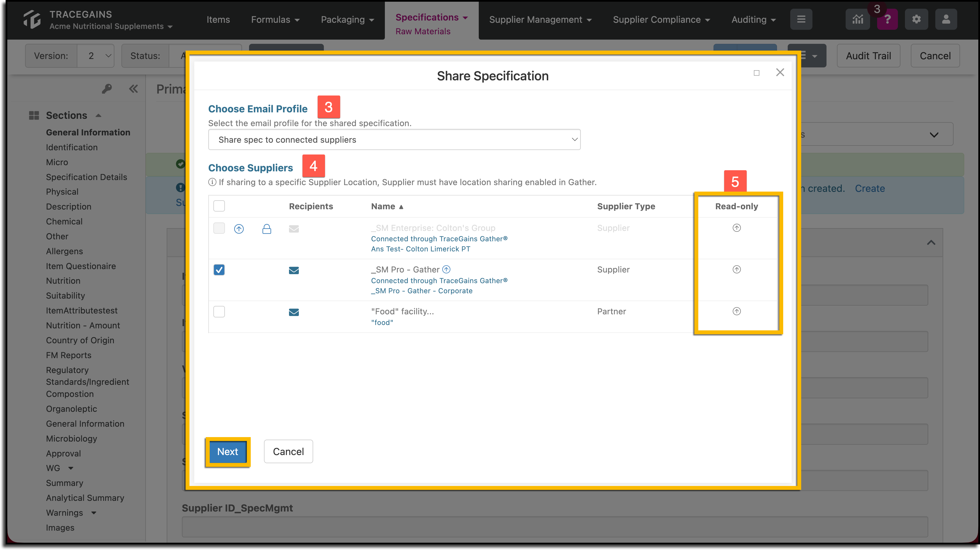Toggle read-only icon for _SM Pro - Gather row
The image size is (980, 550).
tap(737, 269)
